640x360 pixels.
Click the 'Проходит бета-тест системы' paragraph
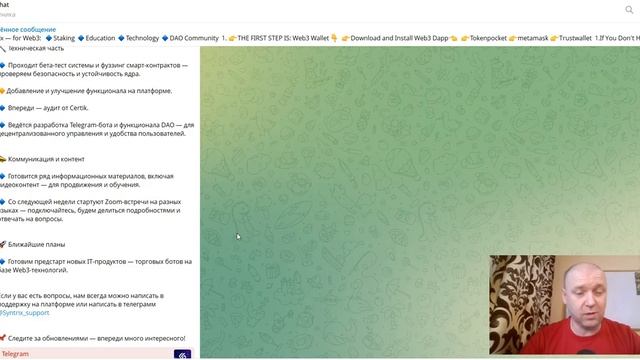(94, 69)
